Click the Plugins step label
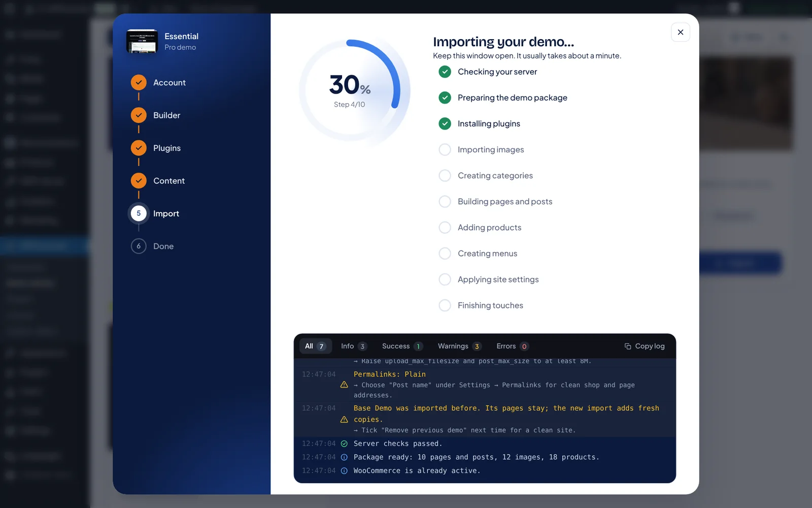Viewport: 812px width, 508px height. click(167, 148)
